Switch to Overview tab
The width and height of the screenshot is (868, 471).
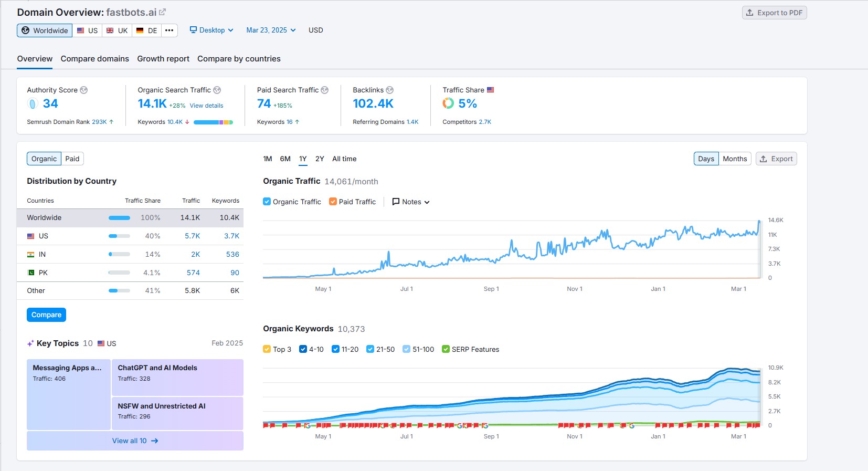click(35, 59)
